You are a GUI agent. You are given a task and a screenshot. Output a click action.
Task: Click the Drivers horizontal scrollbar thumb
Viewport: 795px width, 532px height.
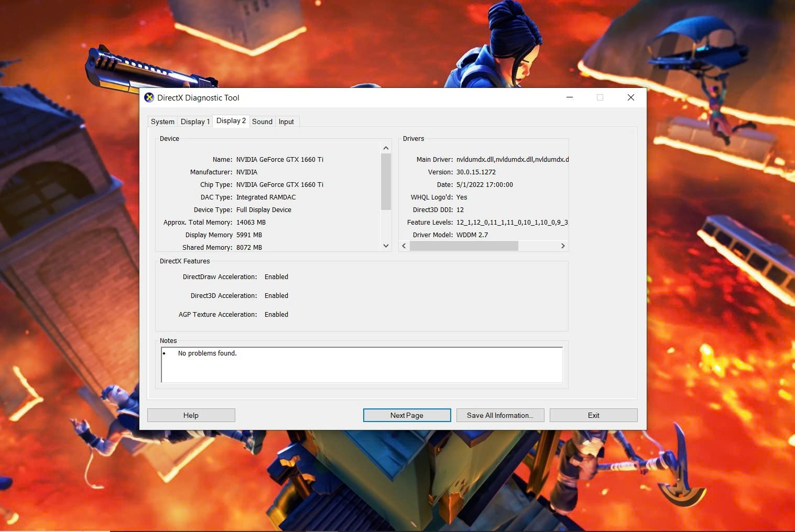[464, 246]
